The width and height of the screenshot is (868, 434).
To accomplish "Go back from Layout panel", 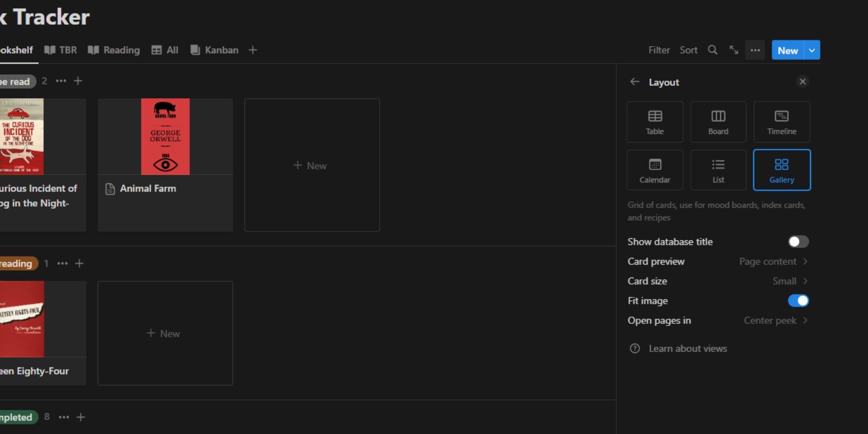I will click(x=635, y=82).
